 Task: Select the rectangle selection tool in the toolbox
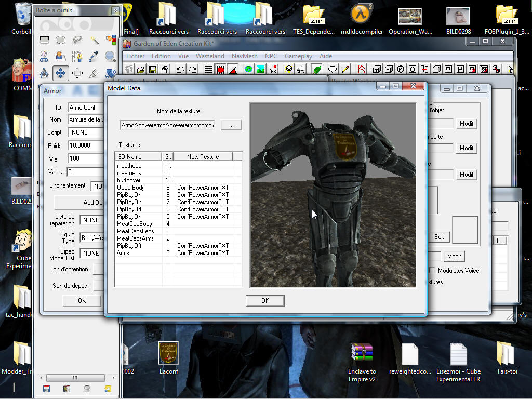[45, 40]
